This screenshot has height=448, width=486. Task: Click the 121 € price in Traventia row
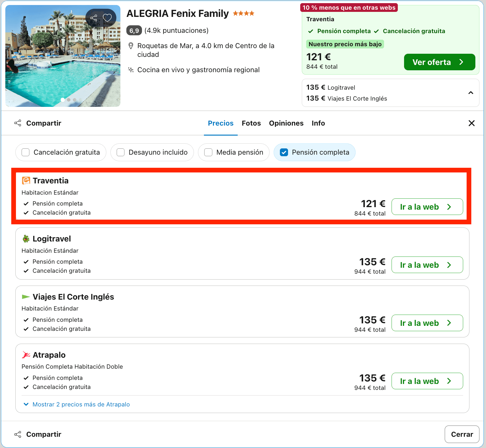(x=373, y=204)
